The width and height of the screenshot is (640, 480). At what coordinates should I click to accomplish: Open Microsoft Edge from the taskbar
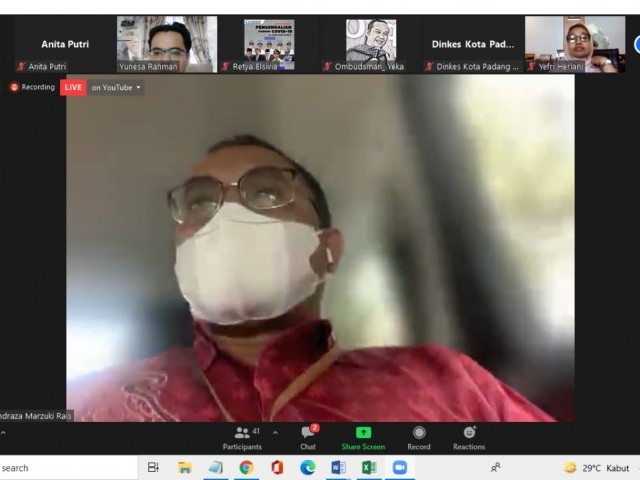click(308, 467)
